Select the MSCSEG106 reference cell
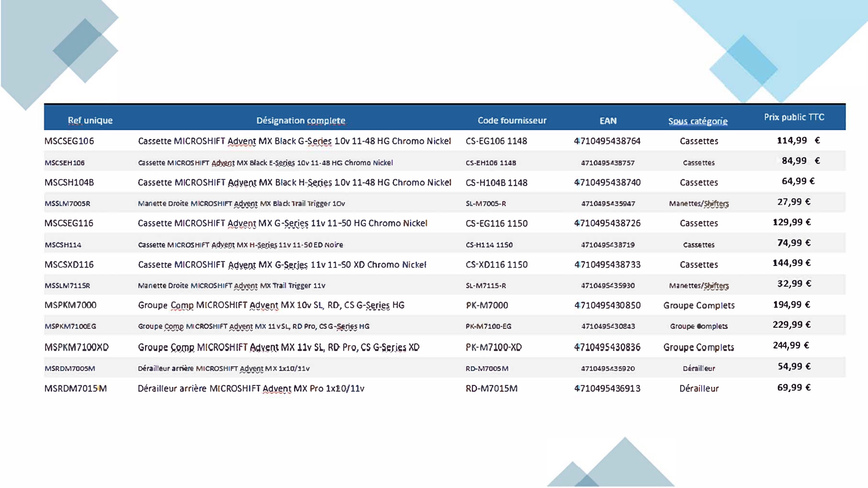 click(69, 141)
